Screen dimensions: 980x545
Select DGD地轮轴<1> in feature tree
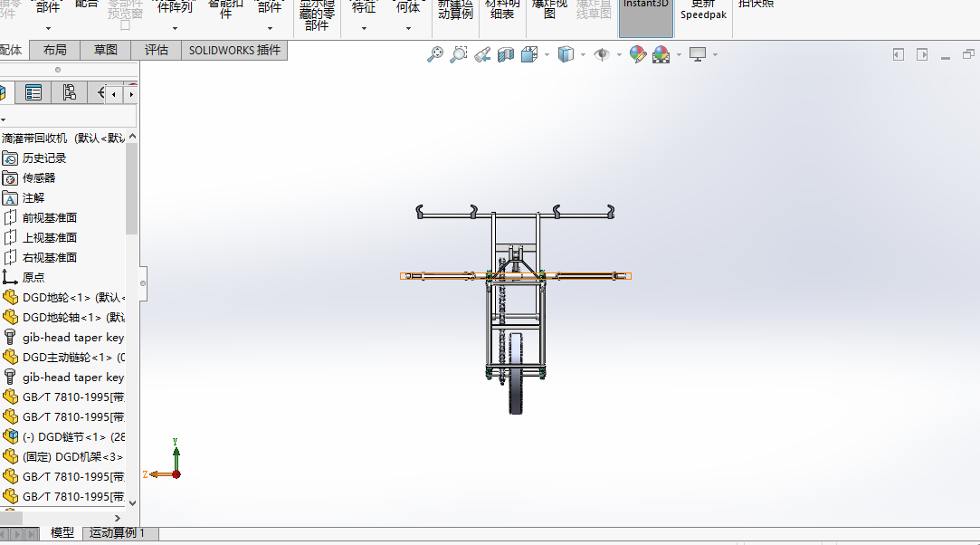(x=72, y=318)
